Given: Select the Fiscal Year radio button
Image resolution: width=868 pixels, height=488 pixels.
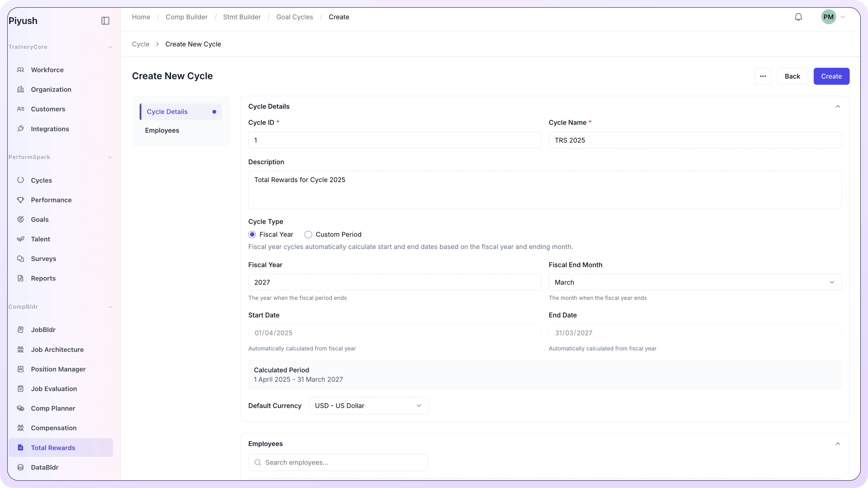Looking at the screenshot, I should click(252, 235).
